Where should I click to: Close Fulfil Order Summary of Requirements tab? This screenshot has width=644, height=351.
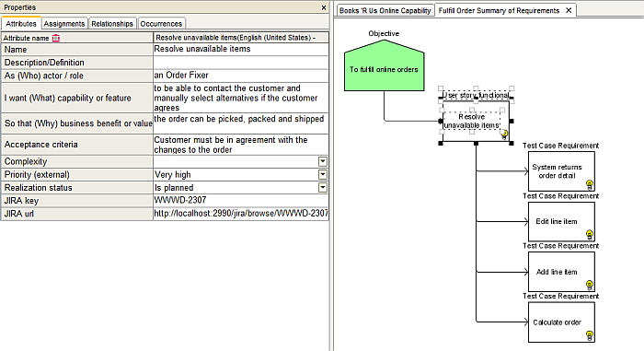coord(569,10)
